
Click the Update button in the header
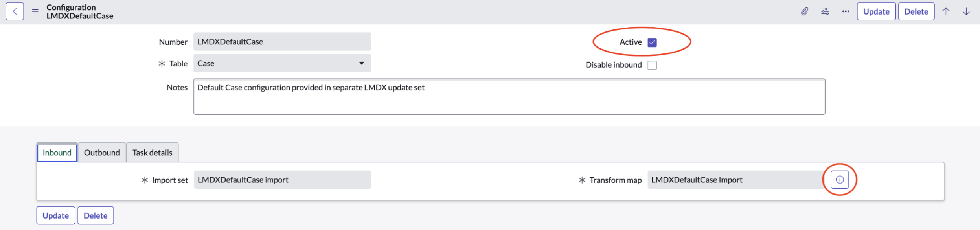[876, 11]
